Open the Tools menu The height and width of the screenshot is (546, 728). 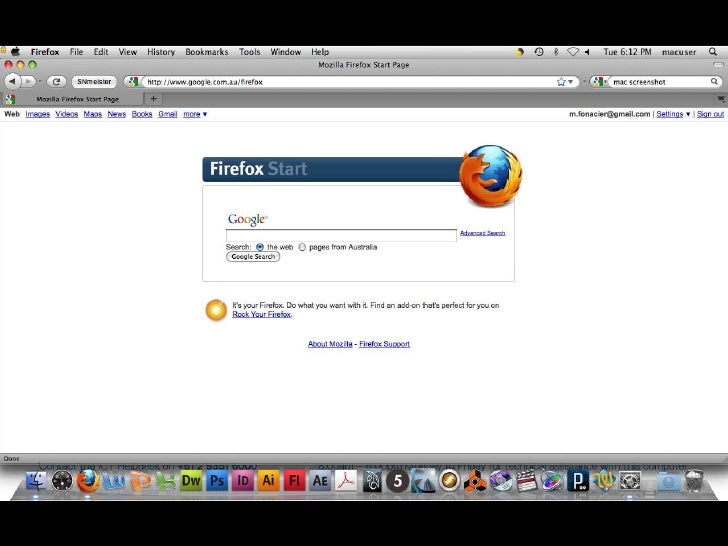249,52
